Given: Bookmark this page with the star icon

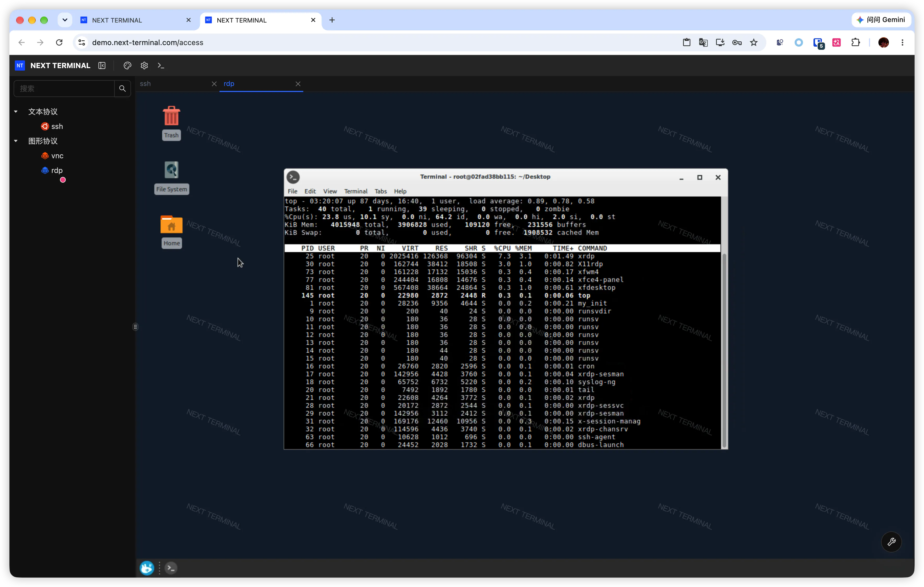Looking at the screenshot, I should (x=754, y=43).
